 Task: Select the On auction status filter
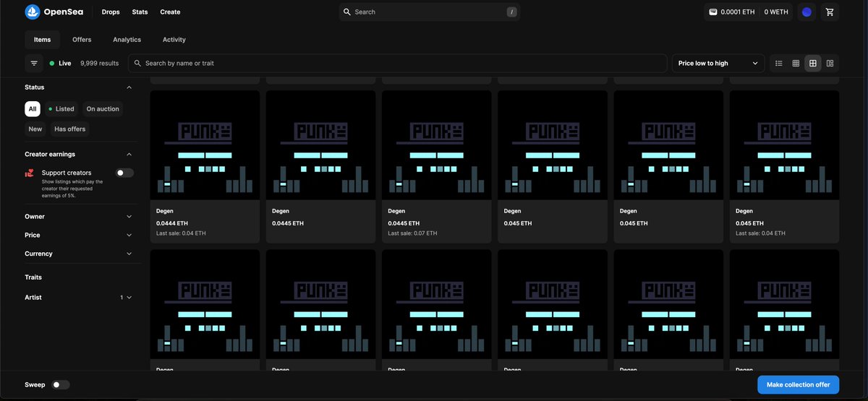103,109
